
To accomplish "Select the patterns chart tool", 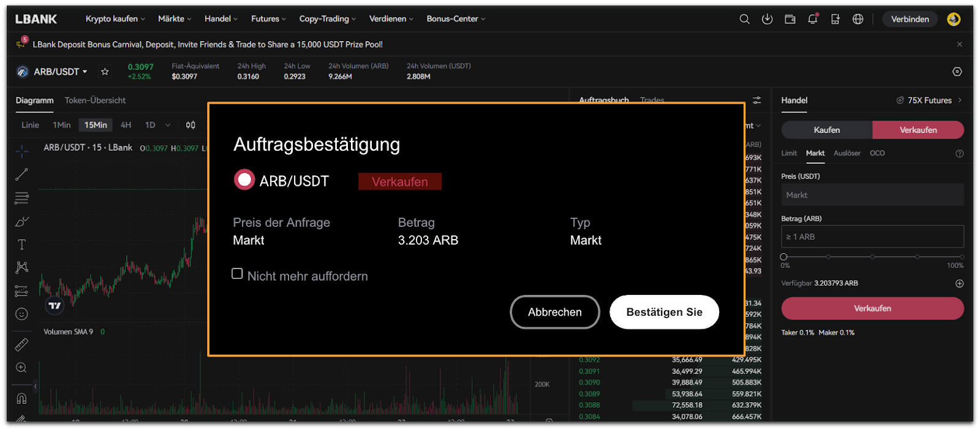I will [21, 267].
